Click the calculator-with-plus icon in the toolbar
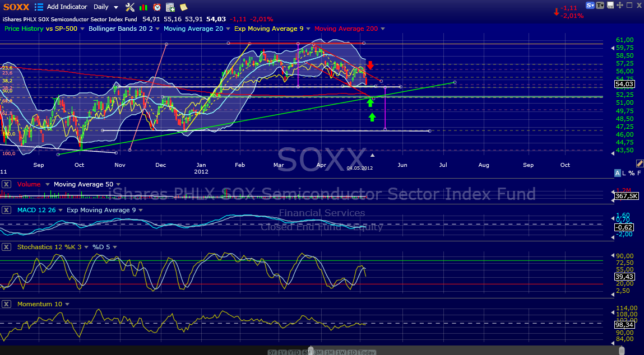644x355 pixels. click(170, 7)
